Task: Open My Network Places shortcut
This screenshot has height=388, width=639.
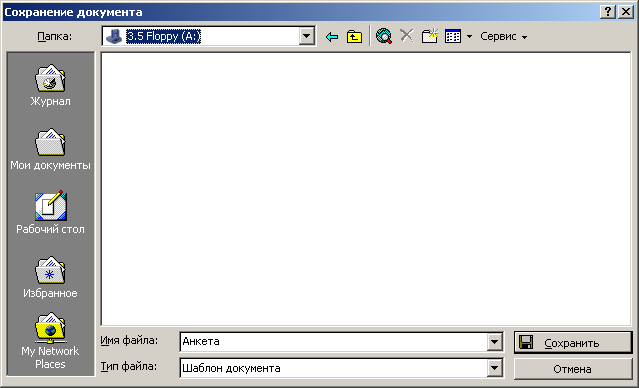Action: 51,341
